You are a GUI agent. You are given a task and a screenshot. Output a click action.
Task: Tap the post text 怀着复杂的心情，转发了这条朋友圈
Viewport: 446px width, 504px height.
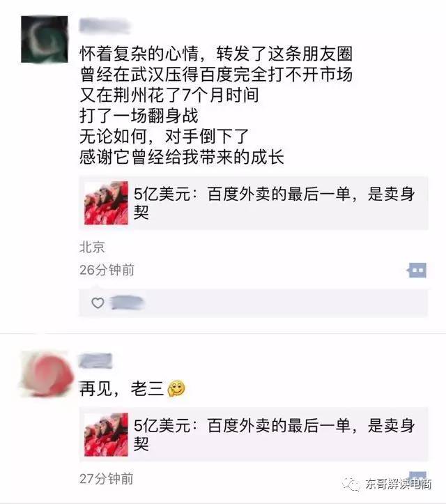click(x=216, y=54)
